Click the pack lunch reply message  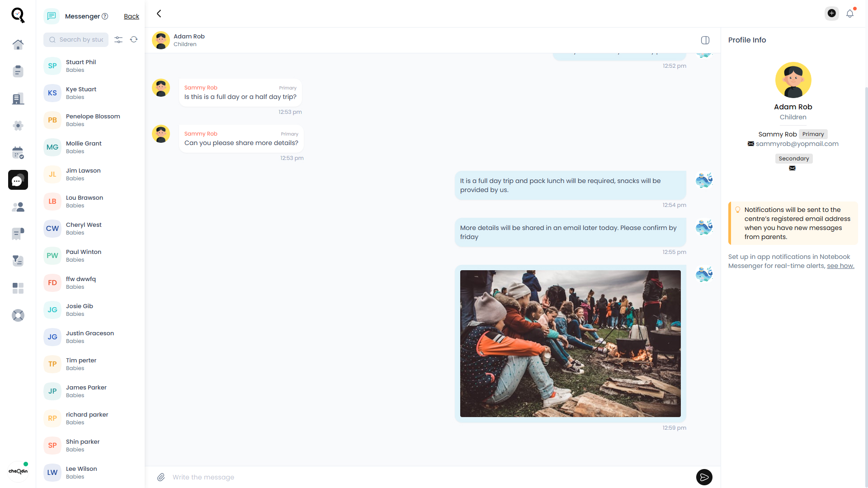coord(570,185)
